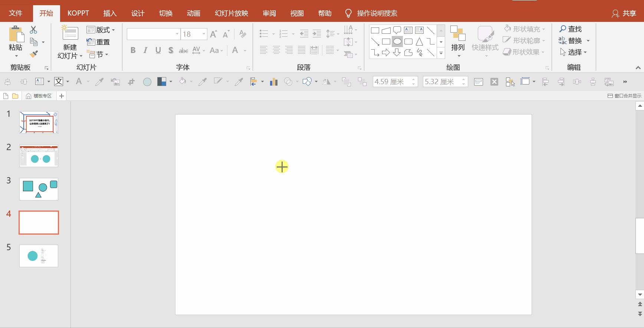Click the Reset (重置) button
The image size is (644, 328).
99,42
